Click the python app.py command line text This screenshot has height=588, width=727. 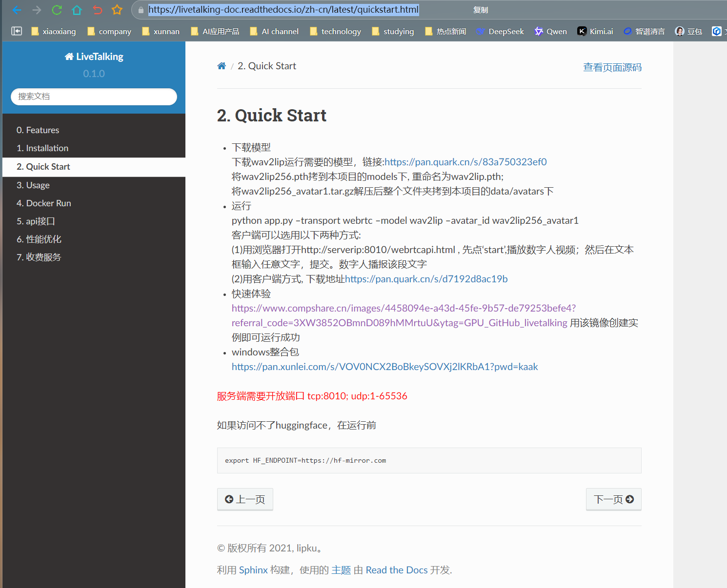(x=405, y=220)
